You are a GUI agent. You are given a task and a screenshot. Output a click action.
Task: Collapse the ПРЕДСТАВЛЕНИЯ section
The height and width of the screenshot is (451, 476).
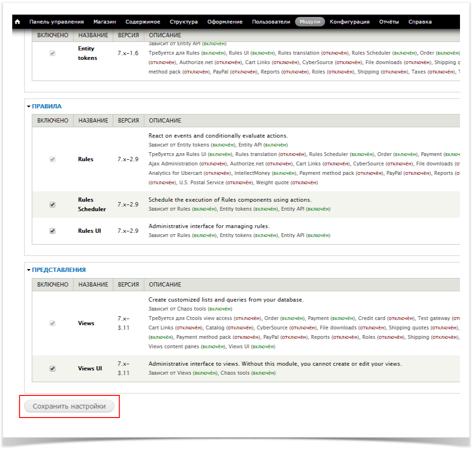tap(58, 270)
